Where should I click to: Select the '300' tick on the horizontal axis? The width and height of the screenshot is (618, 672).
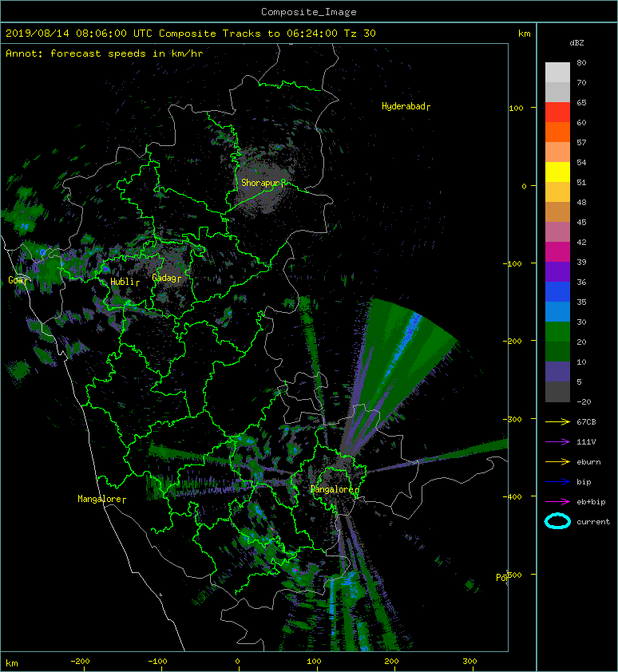click(469, 662)
